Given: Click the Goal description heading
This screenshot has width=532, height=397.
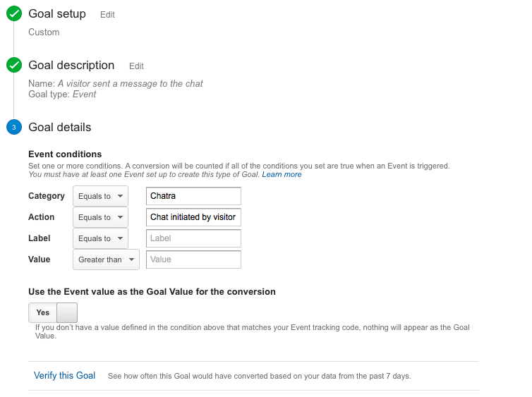Looking at the screenshot, I should click(x=71, y=66).
